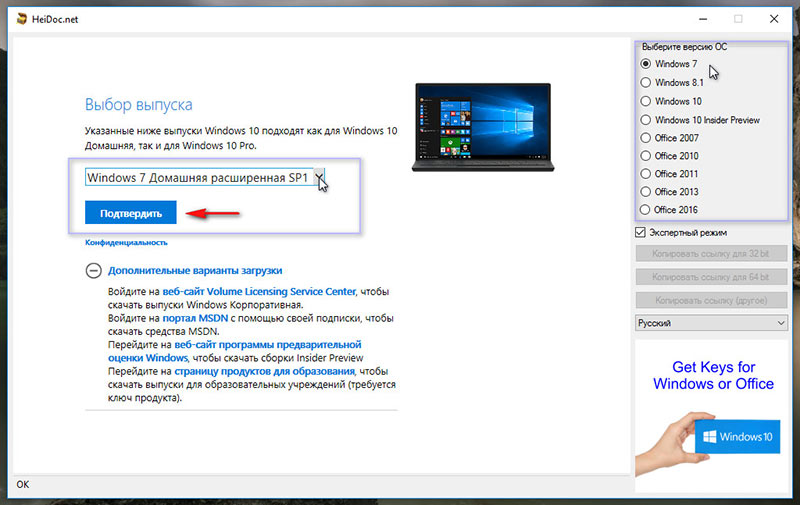Click the Windows 10 card in advertisement
Viewport: 800px width, 505px height.
pyautogui.click(x=737, y=437)
